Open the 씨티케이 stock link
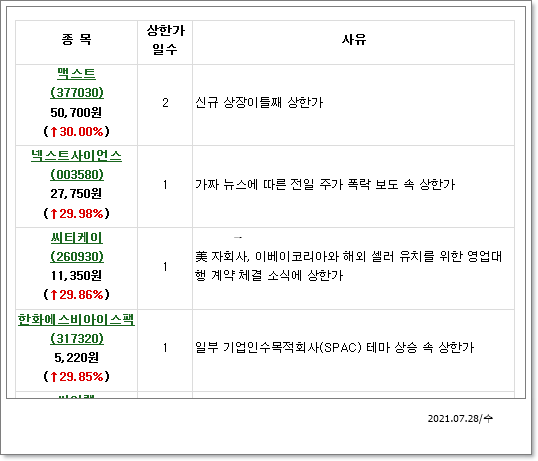 click(77, 238)
